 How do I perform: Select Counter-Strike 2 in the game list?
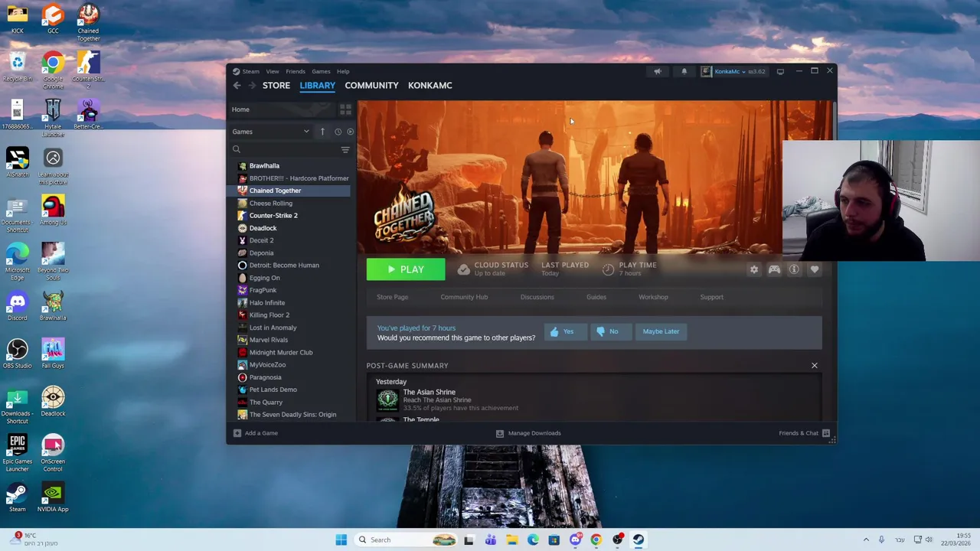coord(291,216)
